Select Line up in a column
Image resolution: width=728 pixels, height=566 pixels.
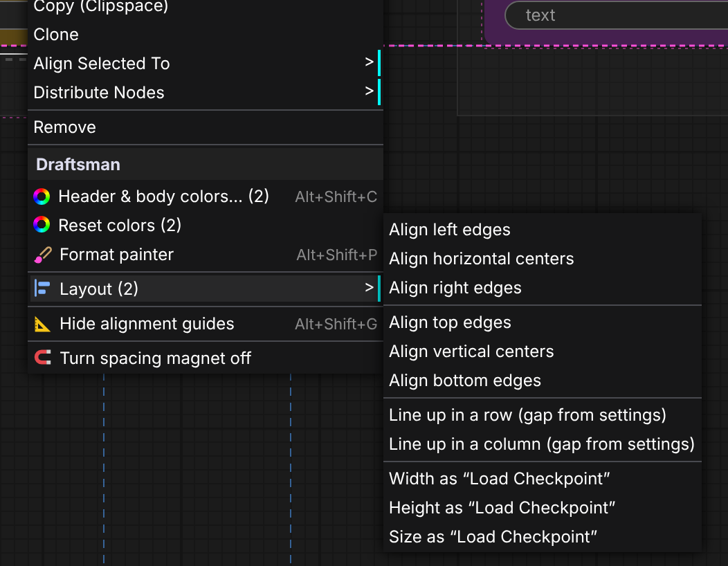point(543,444)
